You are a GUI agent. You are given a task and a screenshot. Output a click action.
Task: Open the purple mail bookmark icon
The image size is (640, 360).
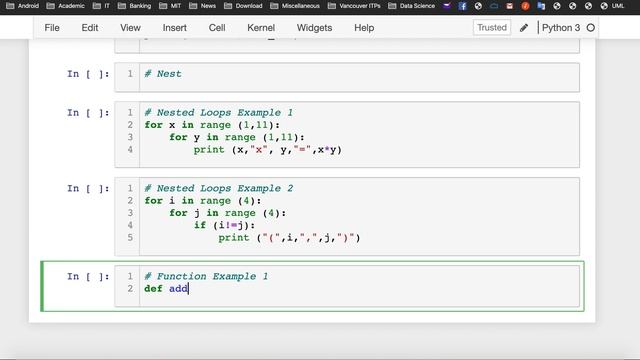tap(447, 6)
